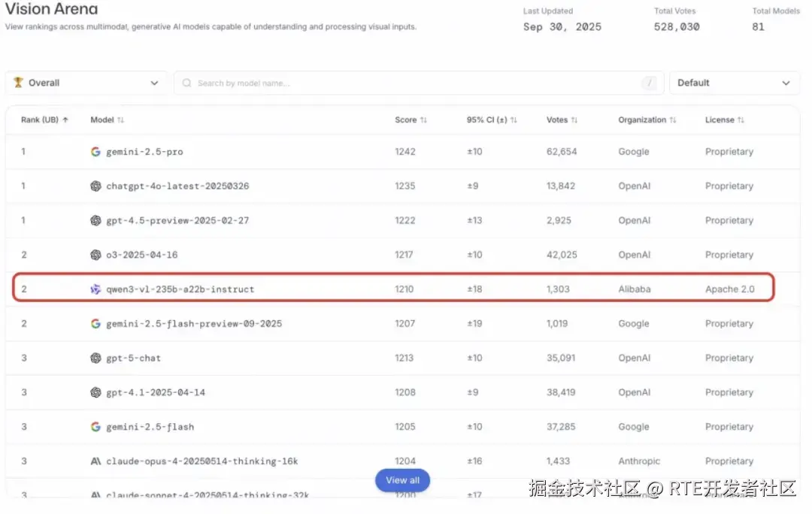Click OpenAI logo next to gpt-4.5-preview-2025-02-27
Image resolution: width=812 pixels, height=514 pixels.
[x=95, y=220]
